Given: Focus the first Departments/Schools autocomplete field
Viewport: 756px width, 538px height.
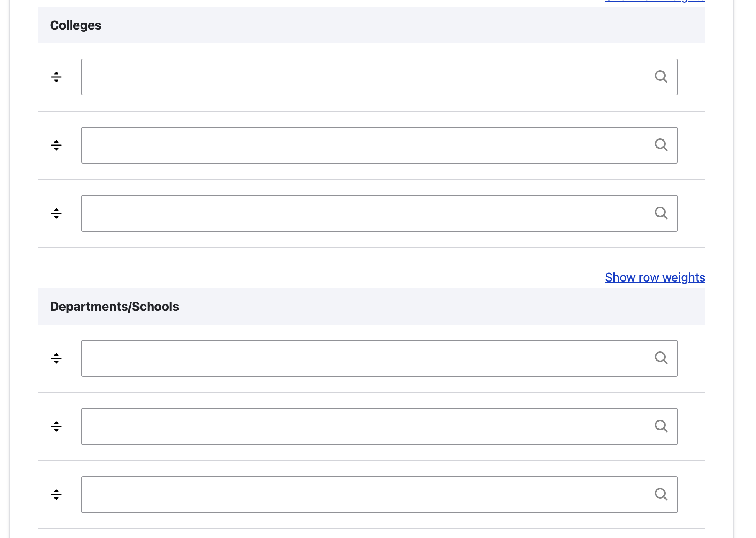Looking at the screenshot, I should point(379,358).
